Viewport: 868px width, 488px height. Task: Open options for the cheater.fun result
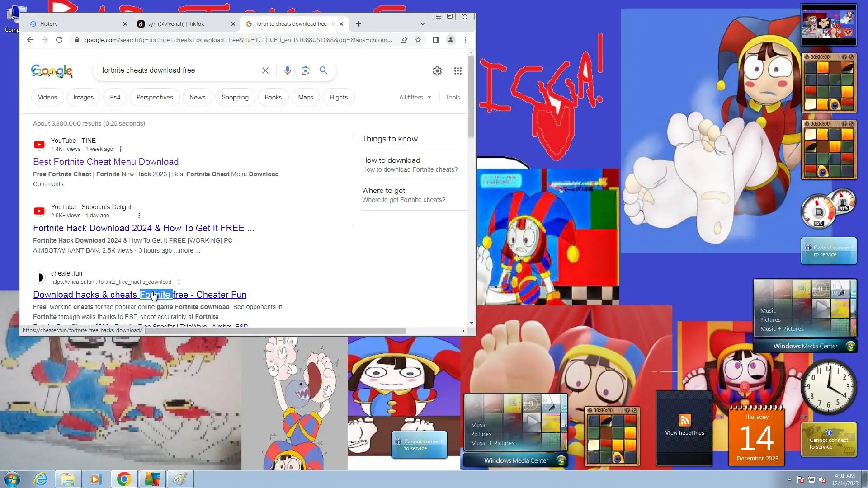pos(179,282)
